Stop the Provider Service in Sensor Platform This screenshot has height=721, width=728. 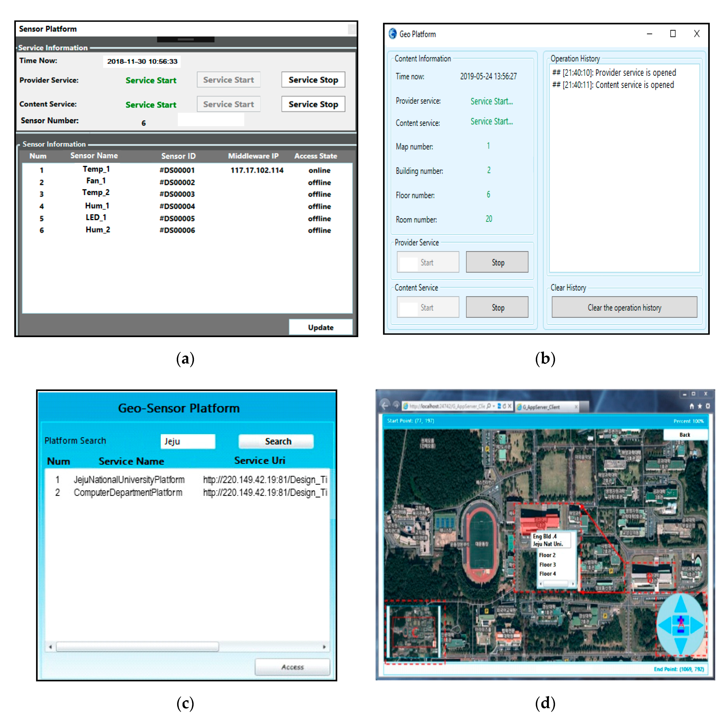click(x=313, y=80)
